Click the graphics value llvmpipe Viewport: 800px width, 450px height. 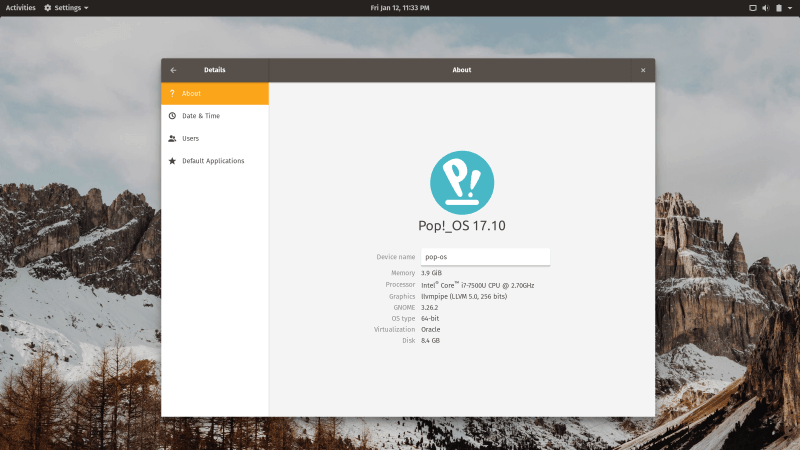[464, 296]
